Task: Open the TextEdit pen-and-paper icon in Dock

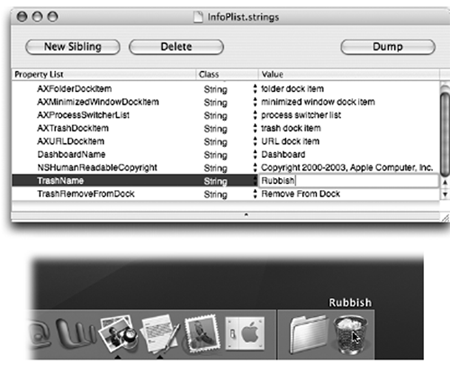Action: point(161,334)
